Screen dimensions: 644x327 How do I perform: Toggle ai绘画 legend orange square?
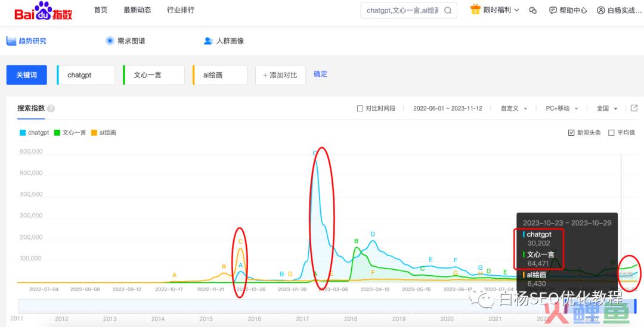tap(94, 132)
